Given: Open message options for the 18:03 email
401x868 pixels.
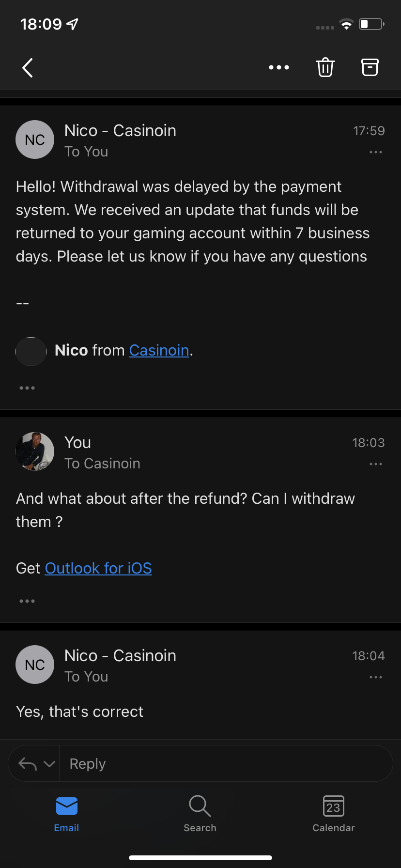Looking at the screenshot, I should [376, 464].
